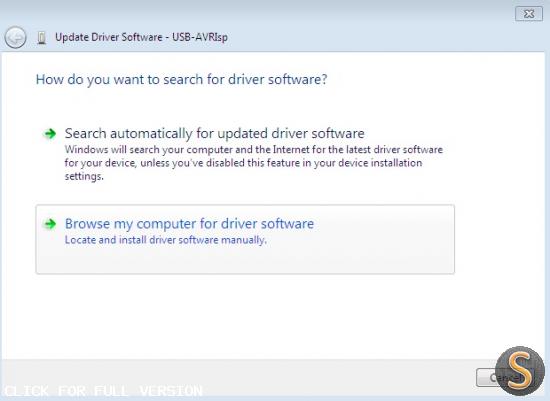This screenshot has width=550, height=401.
Task: Click green arrow beside Search automatically option
Action: click(49, 133)
